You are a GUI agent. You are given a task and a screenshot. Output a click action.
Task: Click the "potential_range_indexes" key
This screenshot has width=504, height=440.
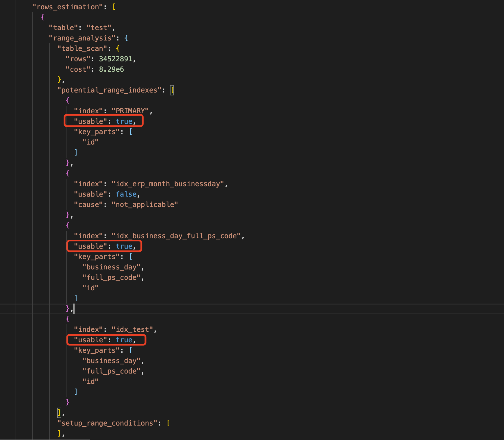tap(109, 90)
